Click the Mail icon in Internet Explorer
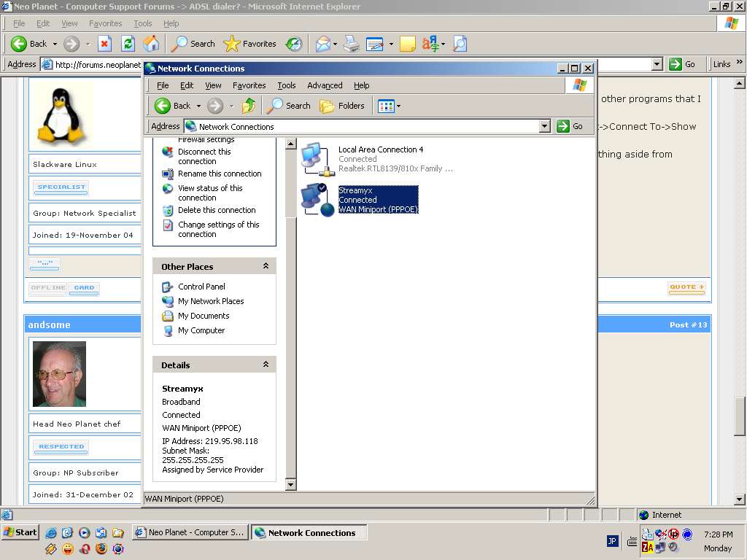The height and width of the screenshot is (560, 747). 323,44
